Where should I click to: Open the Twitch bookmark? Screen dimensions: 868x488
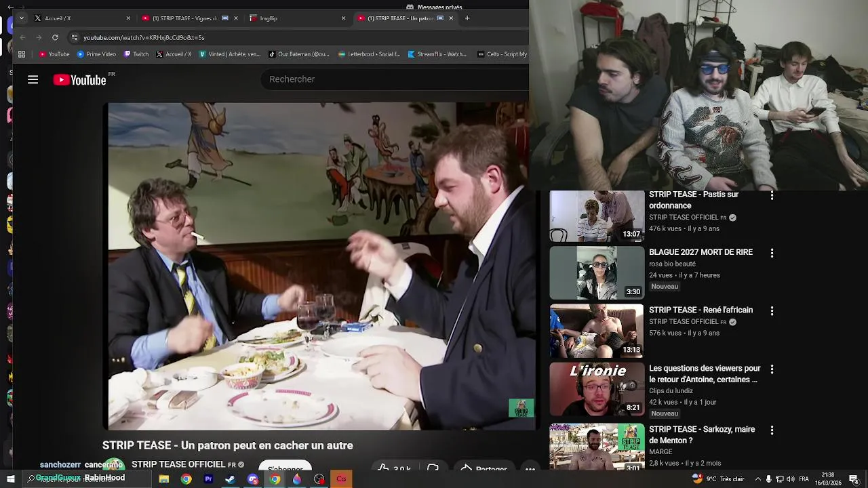(x=136, y=54)
